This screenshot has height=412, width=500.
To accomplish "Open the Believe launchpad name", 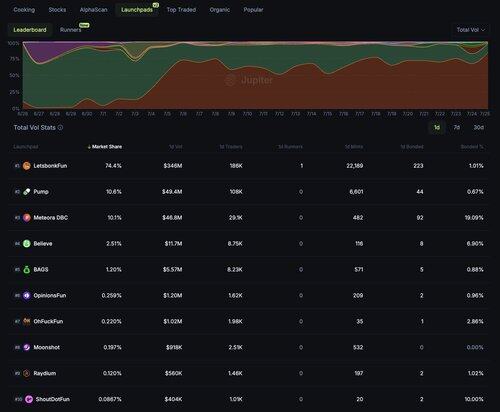I will pos(43,244).
